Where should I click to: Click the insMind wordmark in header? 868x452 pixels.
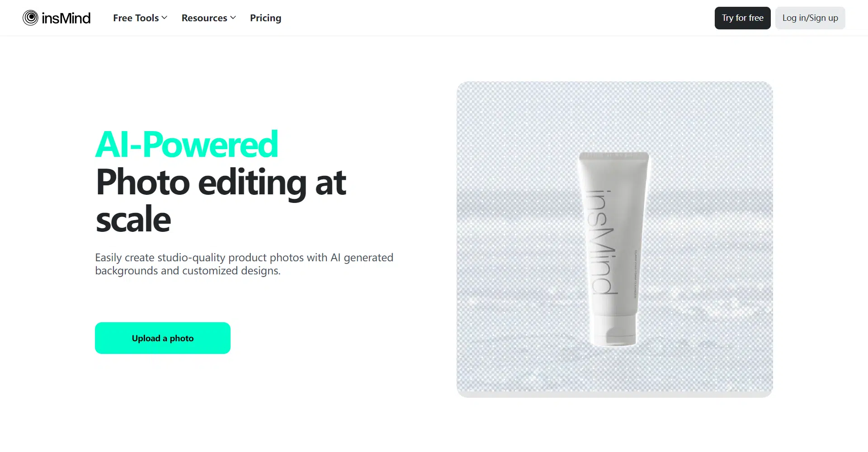point(66,18)
